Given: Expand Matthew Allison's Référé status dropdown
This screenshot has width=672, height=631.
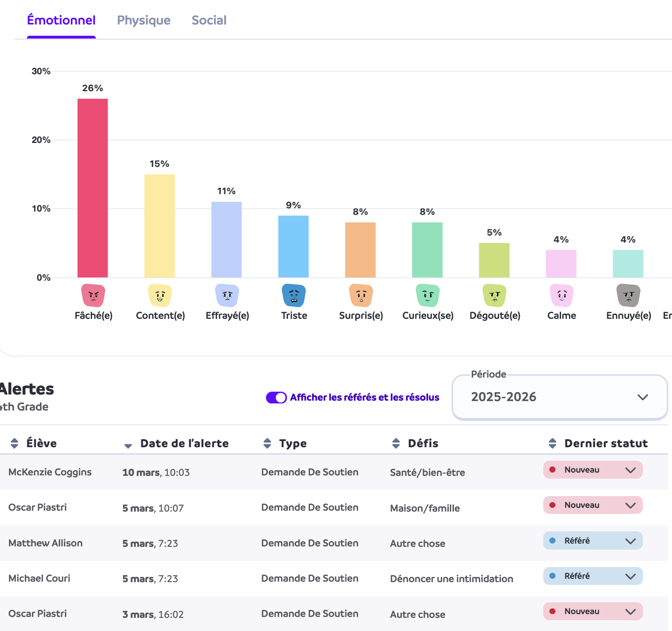Looking at the screenshot, I should [x=592, y=541].
